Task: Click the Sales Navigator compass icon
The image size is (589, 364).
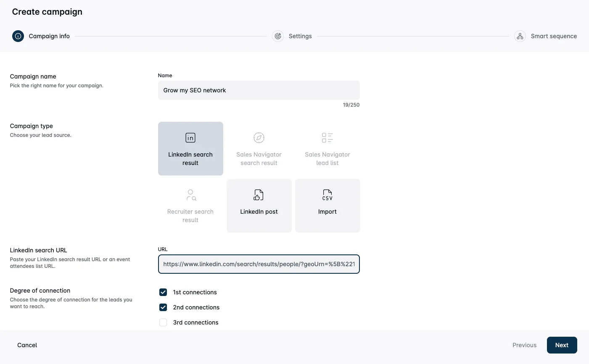Action: point(259,138)
